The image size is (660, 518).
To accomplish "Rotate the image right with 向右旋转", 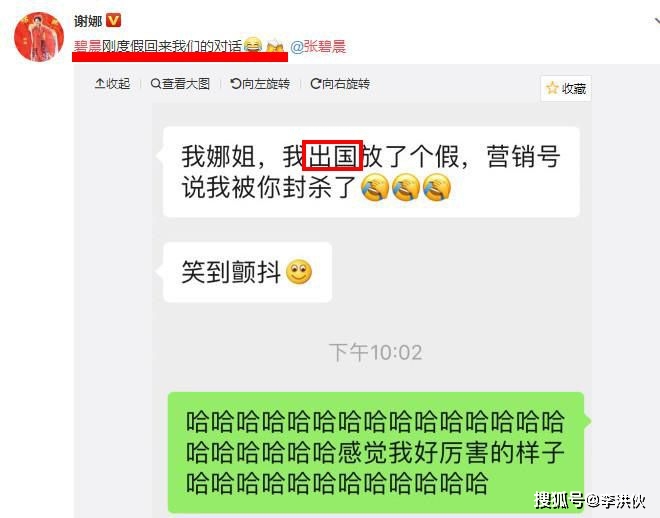I will pyautogui.click(x=340, y=84).
